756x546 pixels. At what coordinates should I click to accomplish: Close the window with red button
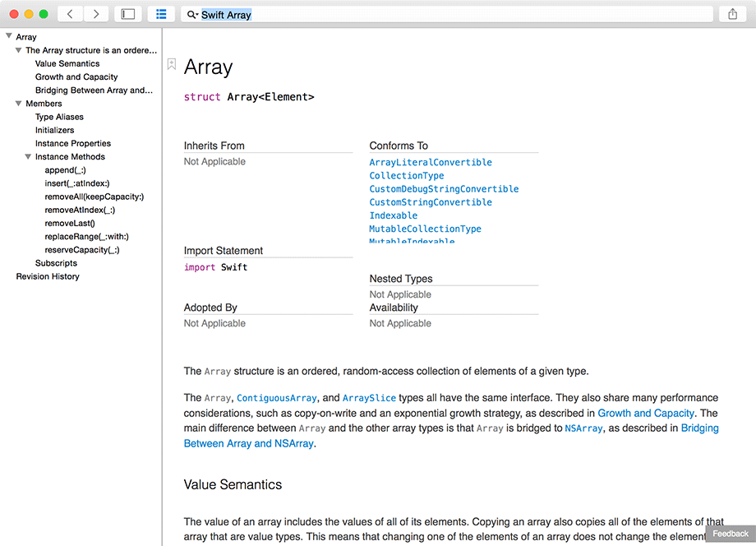tap(14, 14)
